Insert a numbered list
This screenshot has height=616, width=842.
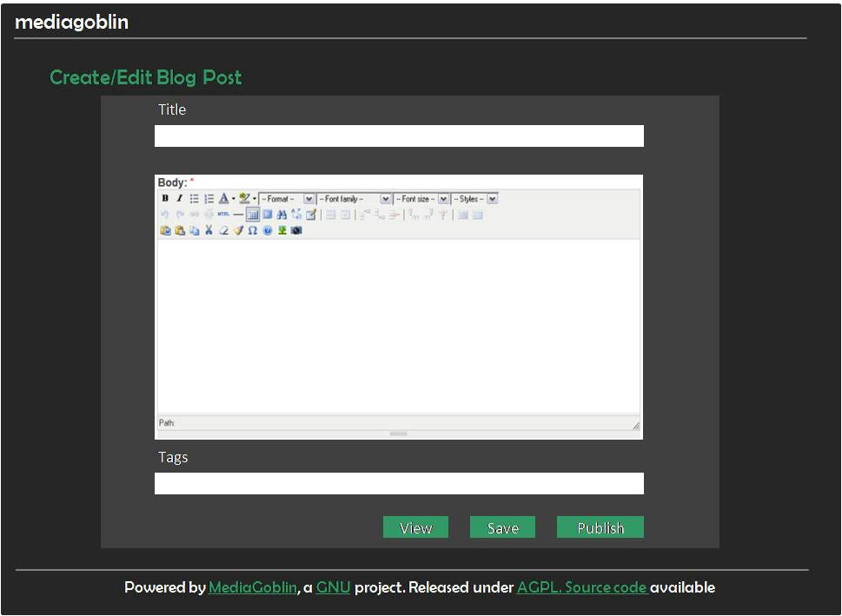[x=209, y=199]
